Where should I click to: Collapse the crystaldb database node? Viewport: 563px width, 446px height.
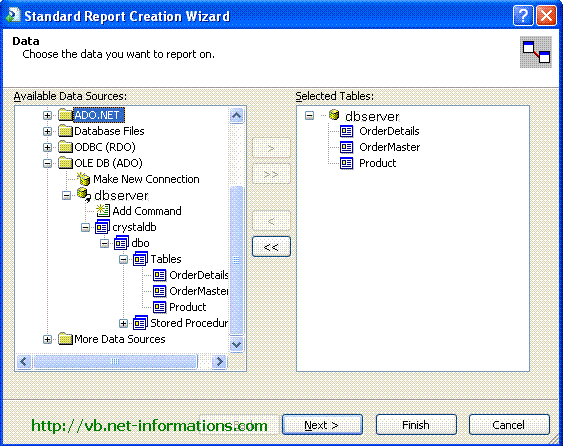point(85,227)
